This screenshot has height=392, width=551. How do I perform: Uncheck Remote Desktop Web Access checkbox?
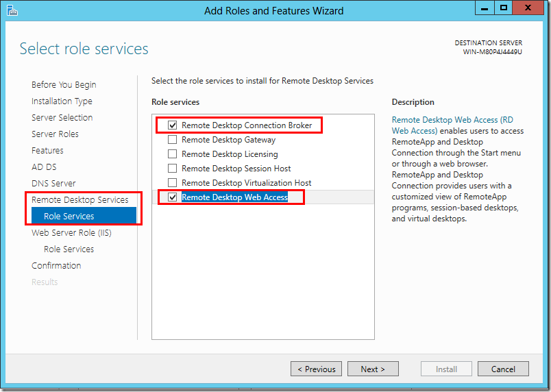173,197
